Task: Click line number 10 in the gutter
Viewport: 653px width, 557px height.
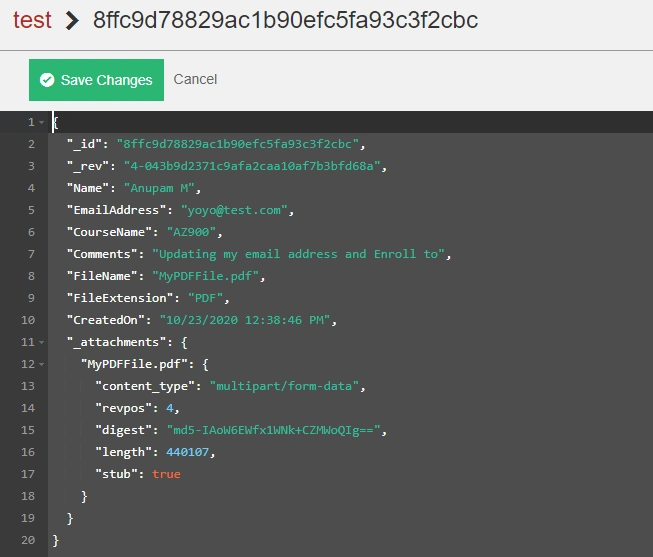Action: point(28,320)
